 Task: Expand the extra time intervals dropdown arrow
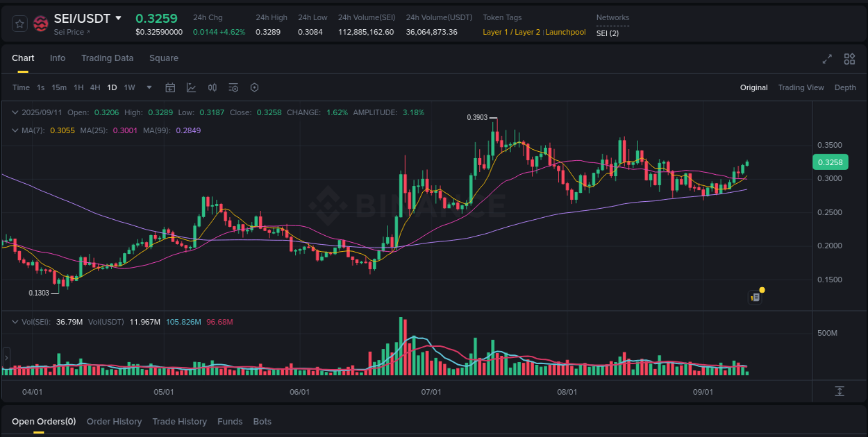[149, 87]
